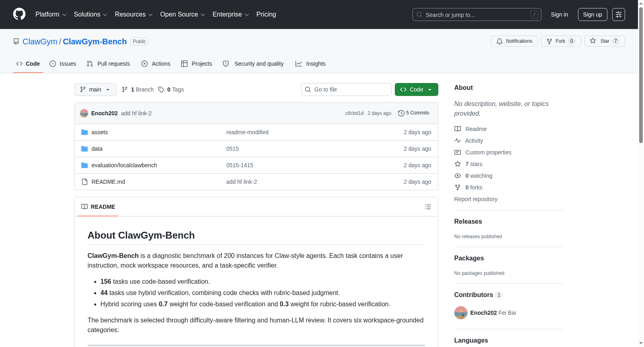644x347 pixels.
Task: Open the 5 Commits history
Action: [x=413, y=113]
